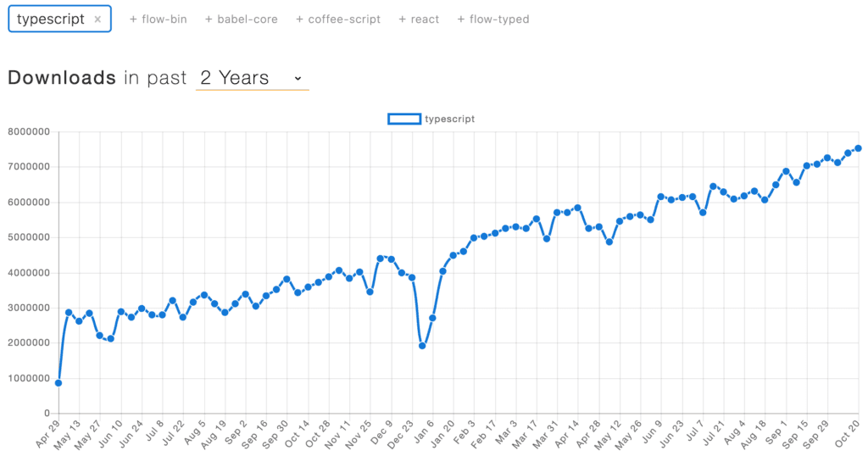Click the typescript legend color box
The height and width of the screenshot is (456, 868).
[404, 119]
